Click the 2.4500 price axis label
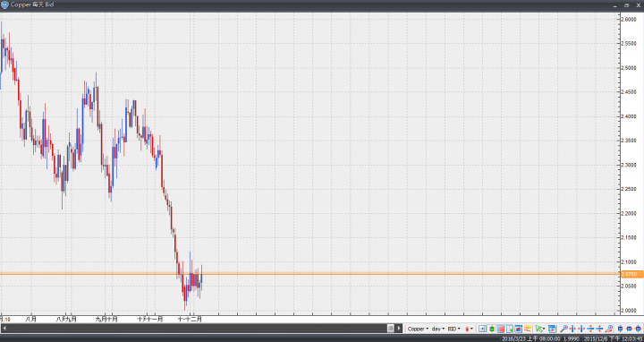The image size is (644, 342). click(629, 92)
